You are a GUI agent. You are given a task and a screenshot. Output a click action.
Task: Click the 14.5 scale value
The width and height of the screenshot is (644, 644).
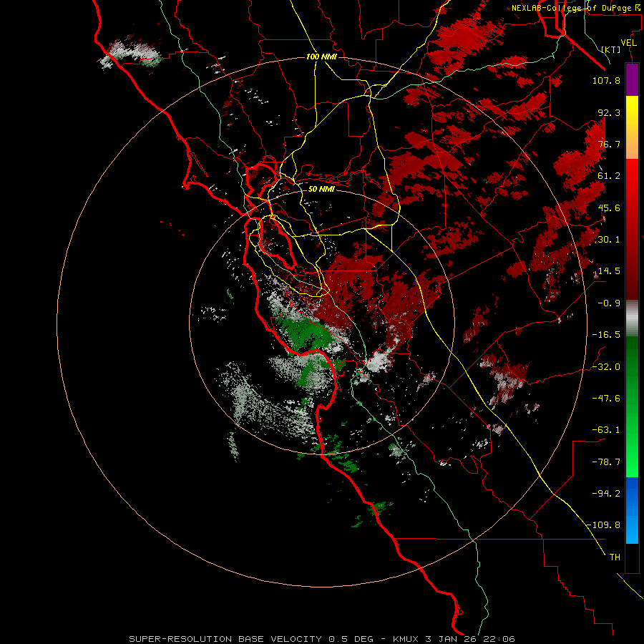[x=609, y=271]
